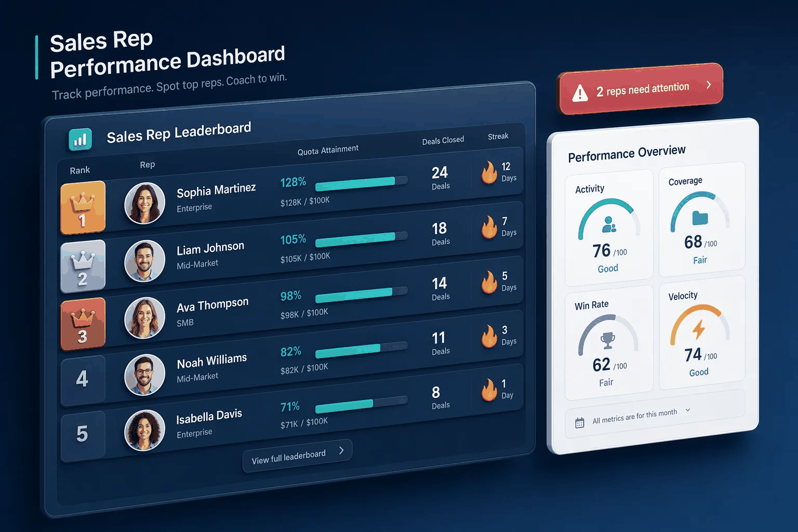
Task: Click the trophy icon in the Win Rate gauge
Action: click(607, 340)
